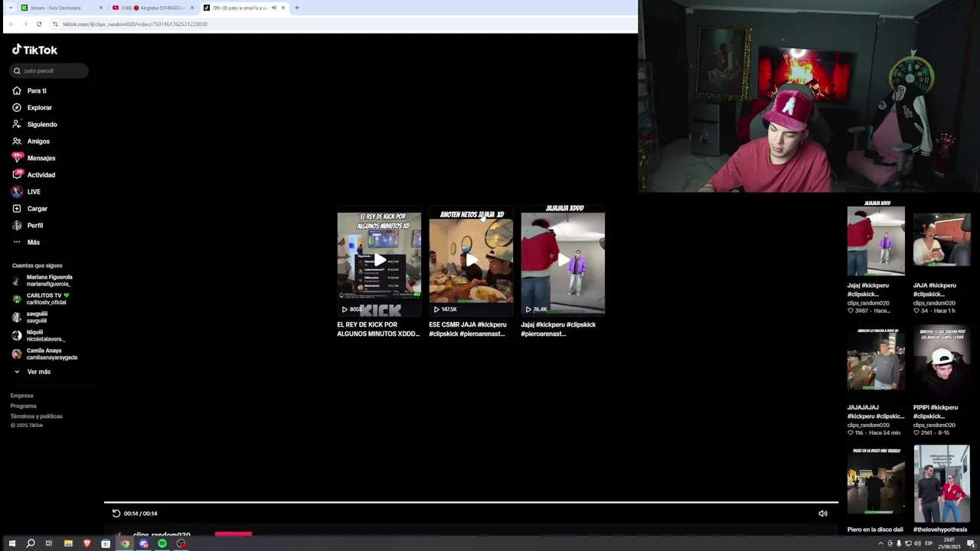Open a new browser tab
The height and width of the screenshot is (551, 980).
click(297, 8)
